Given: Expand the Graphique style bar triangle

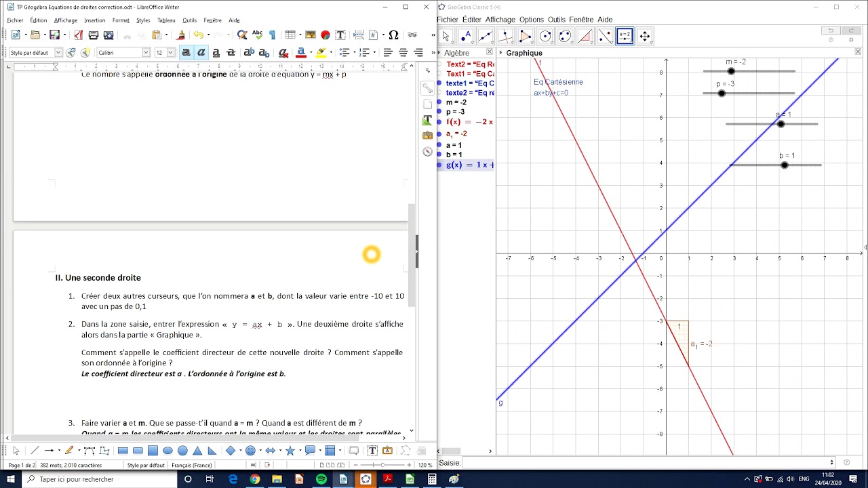Looking at the screenshot, I should point(500,53).
